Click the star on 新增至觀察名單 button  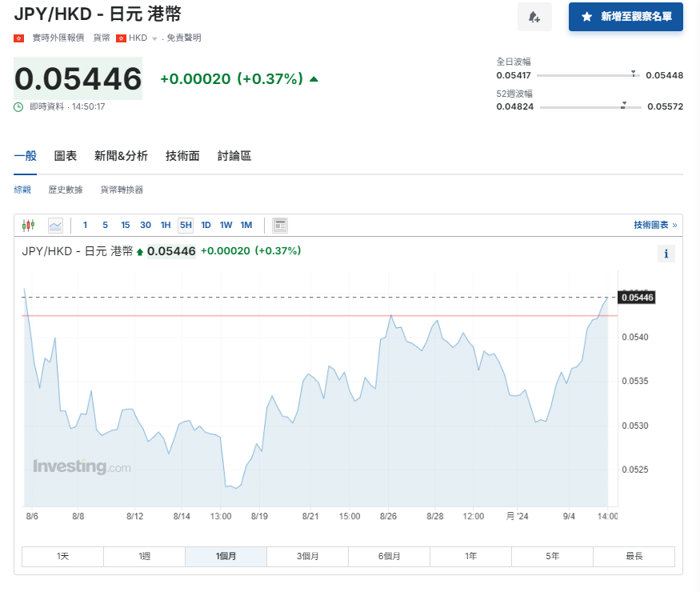point(586,18)
